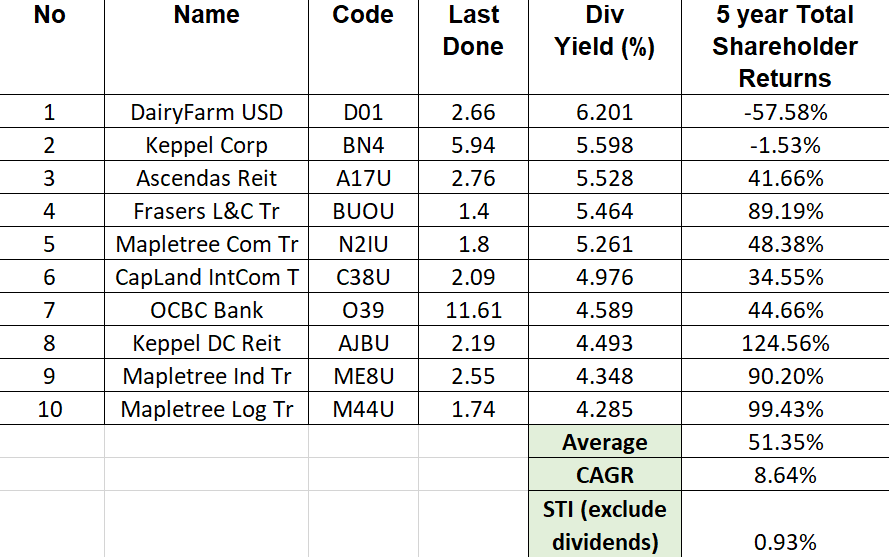Click the Last Done column header
Screen dimensions: 889x557
pos(473,30)
